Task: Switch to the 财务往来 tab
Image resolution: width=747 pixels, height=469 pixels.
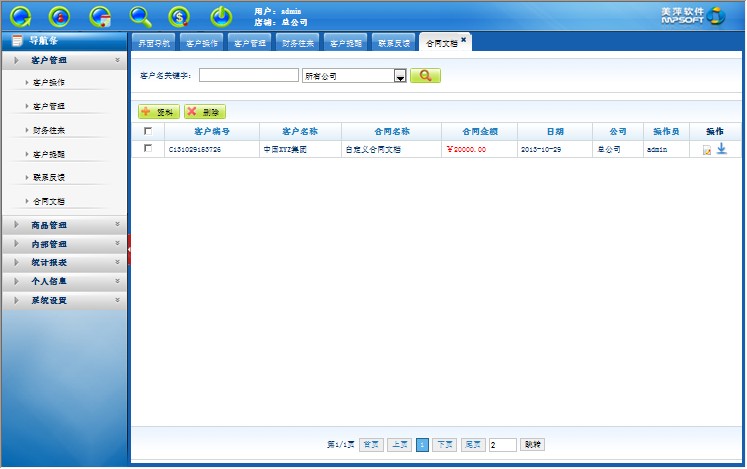Action: click(297, 44)
